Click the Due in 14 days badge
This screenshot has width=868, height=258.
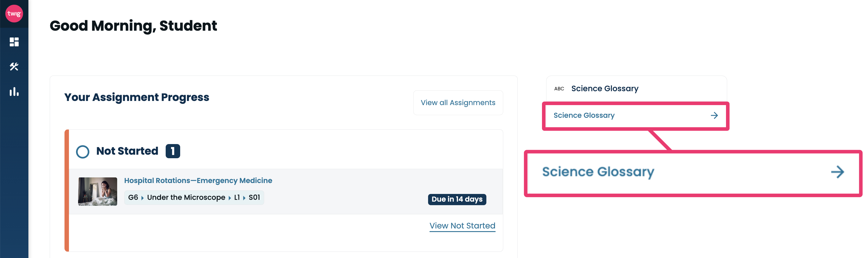point(456,199)
